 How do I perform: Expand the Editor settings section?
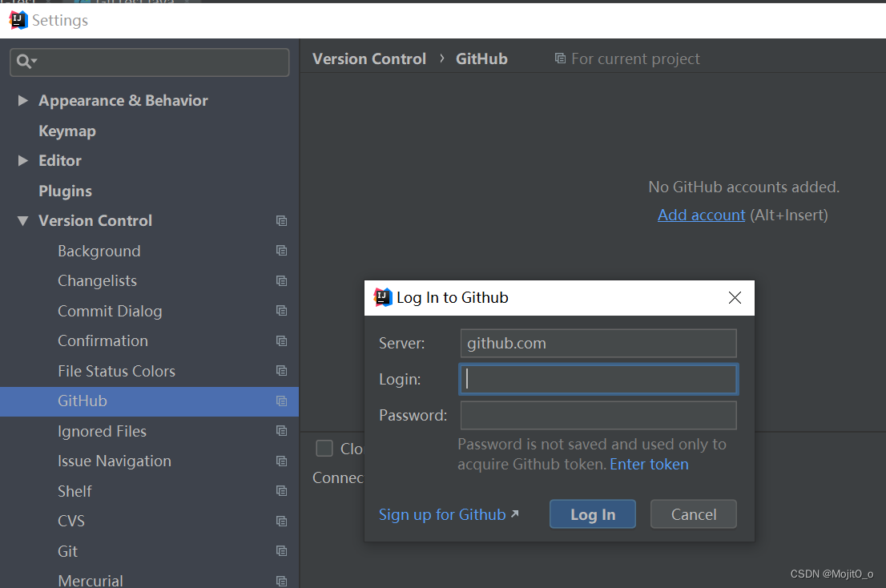tap(23, 160)
